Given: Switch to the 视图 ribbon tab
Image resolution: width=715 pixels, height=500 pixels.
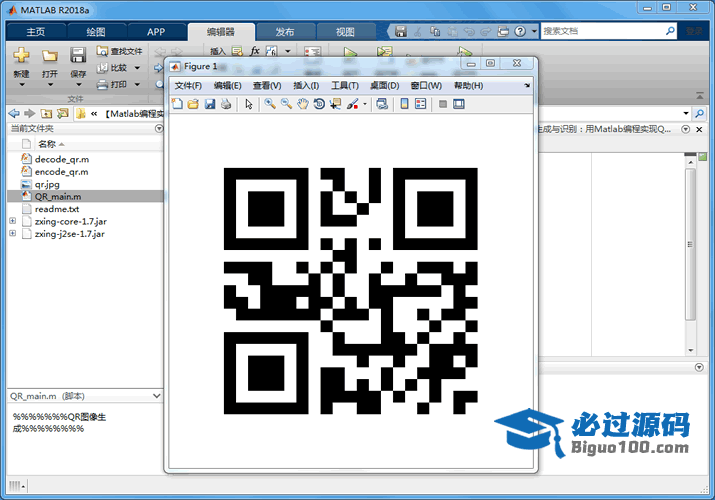Looking at the screenshot, I should tap(345, 31).
